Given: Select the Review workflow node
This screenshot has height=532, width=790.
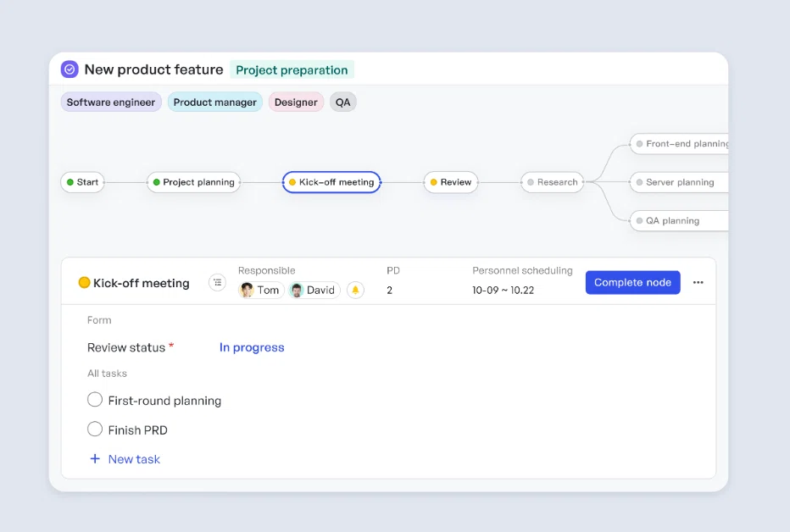Looking at the screenshot, I should [x=451, y=182].
